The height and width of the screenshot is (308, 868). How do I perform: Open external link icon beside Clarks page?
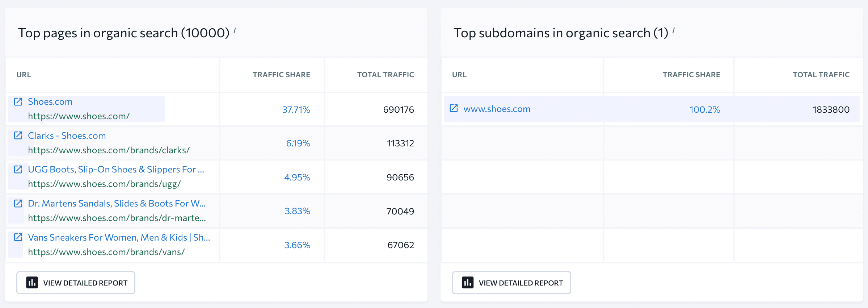coord(18,136)
